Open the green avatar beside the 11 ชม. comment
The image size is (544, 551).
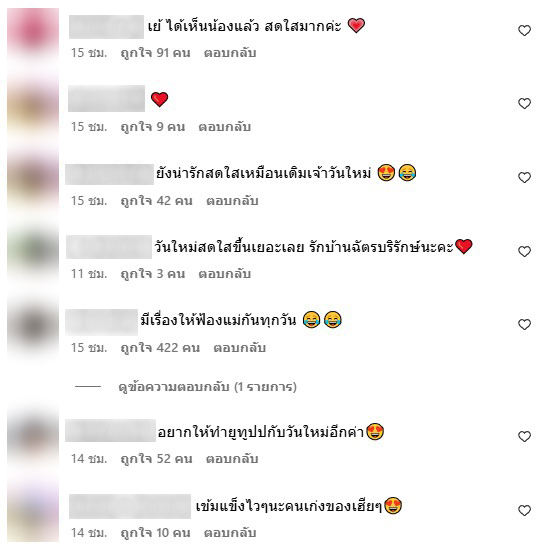tap(33, 249)
